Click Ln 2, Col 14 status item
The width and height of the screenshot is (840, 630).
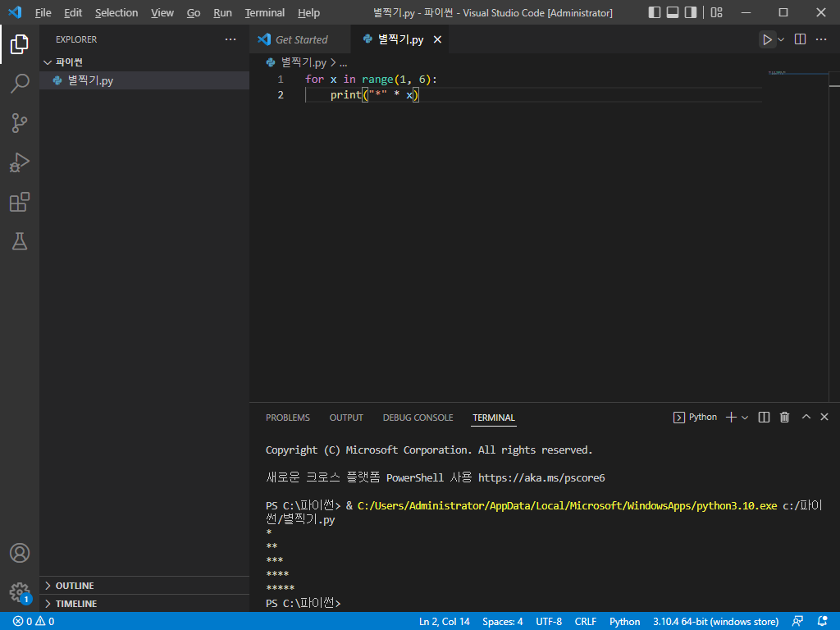pyautogui.click(x=444, y=622)
